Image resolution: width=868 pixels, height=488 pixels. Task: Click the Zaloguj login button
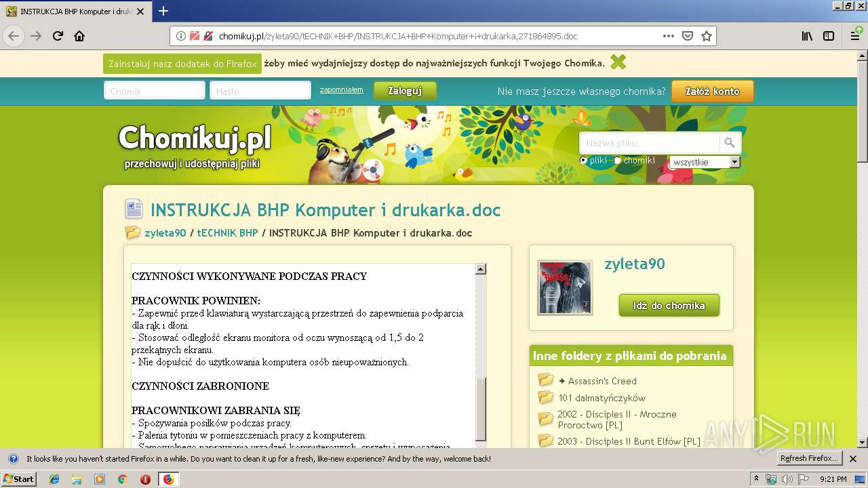405,91
